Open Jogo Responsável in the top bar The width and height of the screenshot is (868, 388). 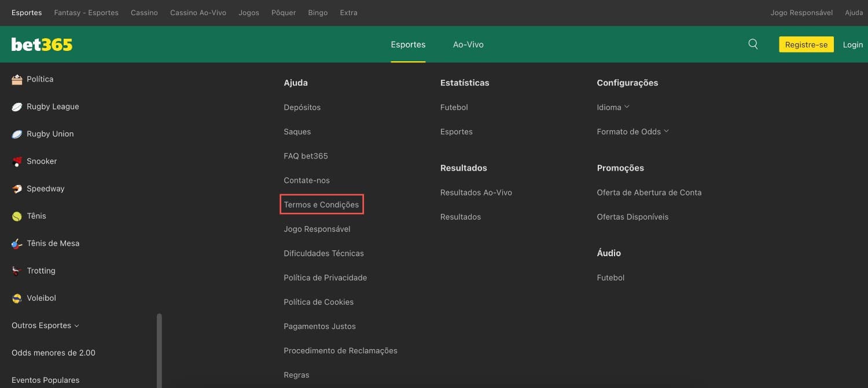[x=801, y=13]
